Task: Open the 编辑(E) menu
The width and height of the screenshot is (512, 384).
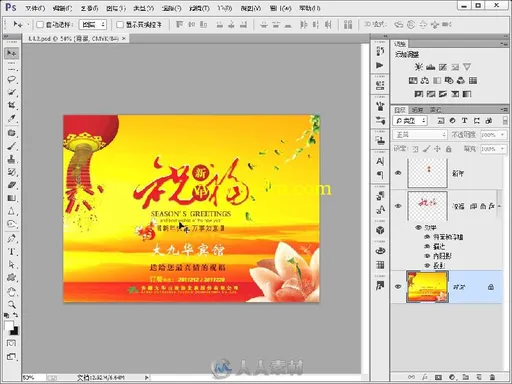Action: 62,8
